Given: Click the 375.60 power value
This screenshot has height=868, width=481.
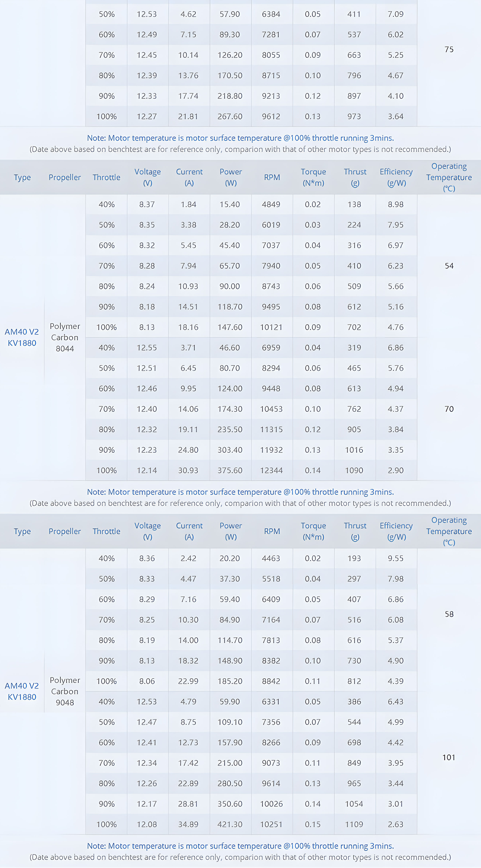Looking at the screenshot, I should [x=230, y=470].
